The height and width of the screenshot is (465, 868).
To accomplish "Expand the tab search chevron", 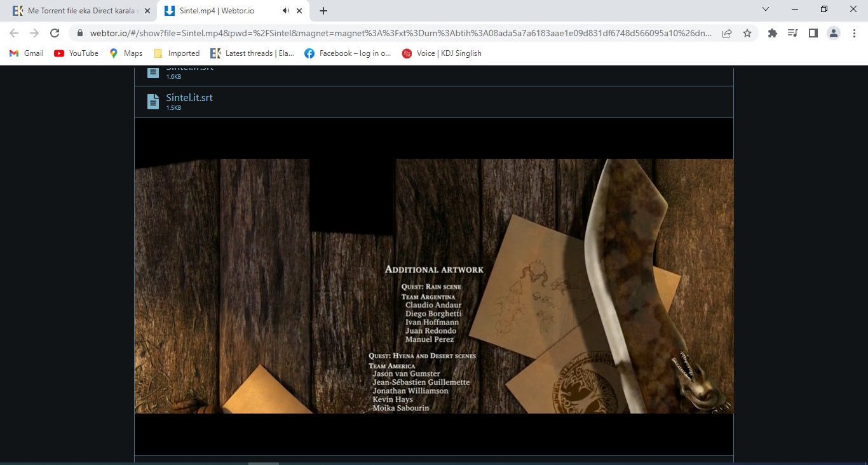I will tap(766, 10).
